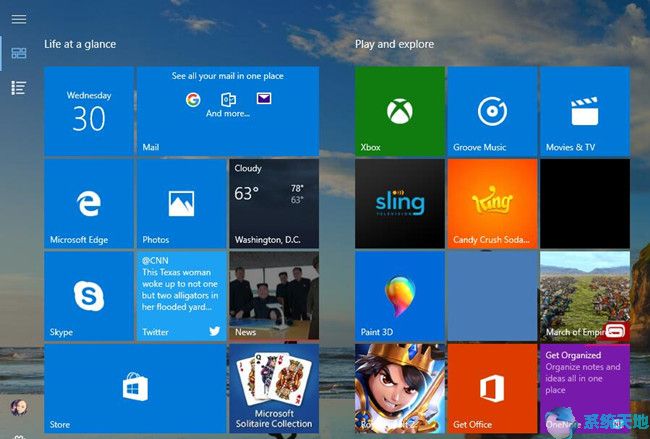The width and height of the screenshot is (650, 439).
Task: Open the Xbox tile
Action: tap(400, 111)
